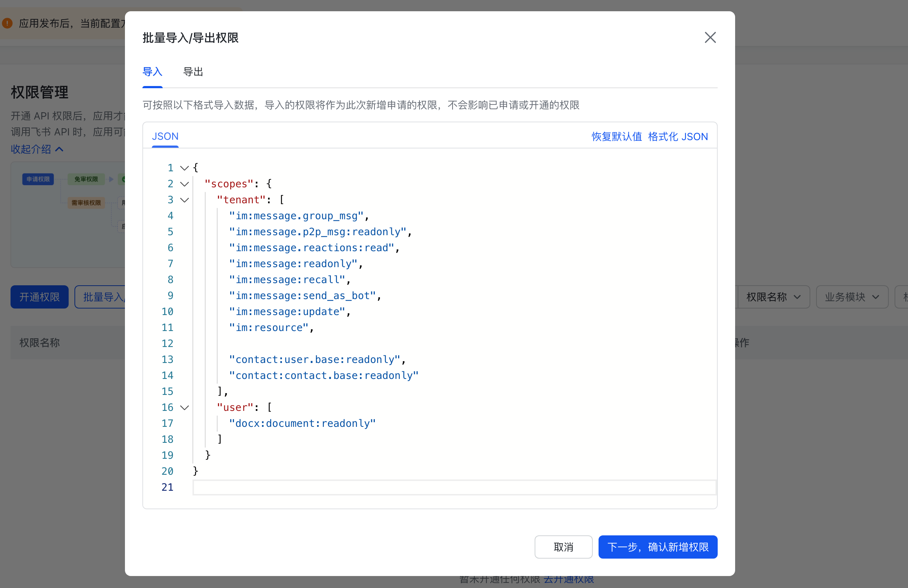Image resolution: width=908 pixels, height=588 pixels.
Task: Fold the user array on line 16
Action: point(185,408)
